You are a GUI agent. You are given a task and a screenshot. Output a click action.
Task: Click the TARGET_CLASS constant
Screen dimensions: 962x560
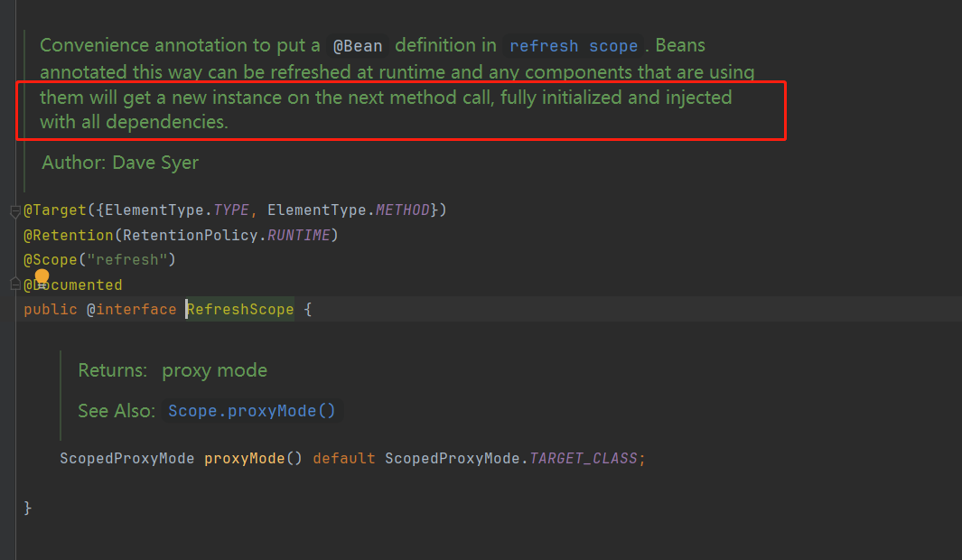pyautogui.click(x=584, y=458)
